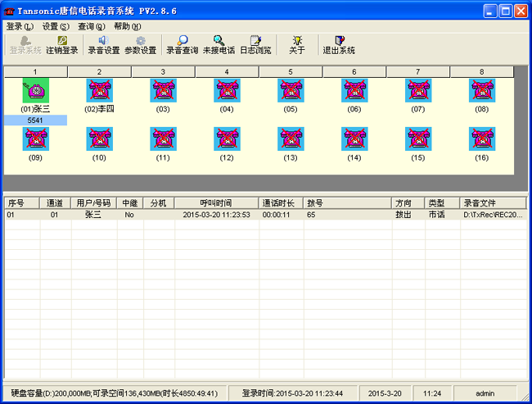Open 未接电话 missed calls
This screenshot has width=532, height=404.
click(x=219, y=44)
